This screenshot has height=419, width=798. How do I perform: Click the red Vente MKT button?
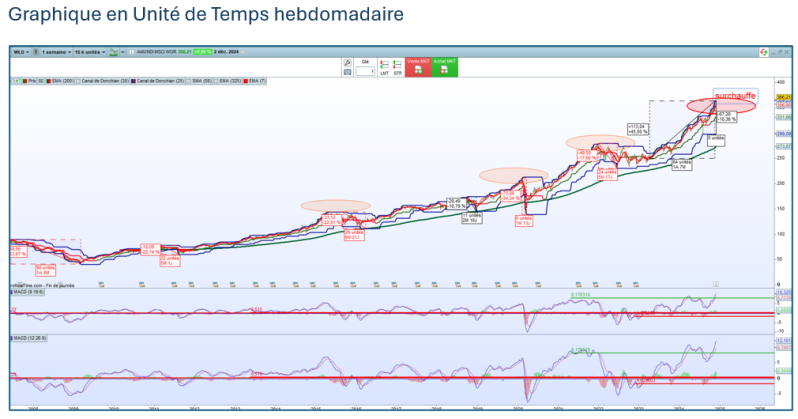click(x=418, y=67)
